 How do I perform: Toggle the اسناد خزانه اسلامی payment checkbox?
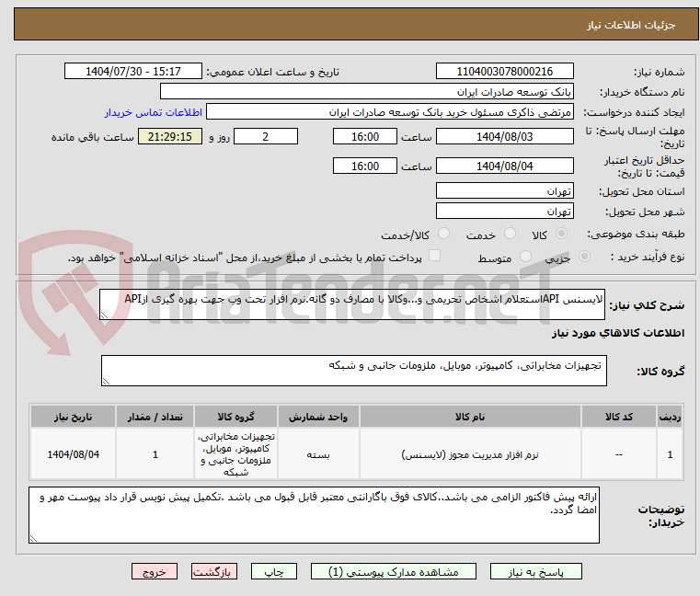(x=435, y=257)
